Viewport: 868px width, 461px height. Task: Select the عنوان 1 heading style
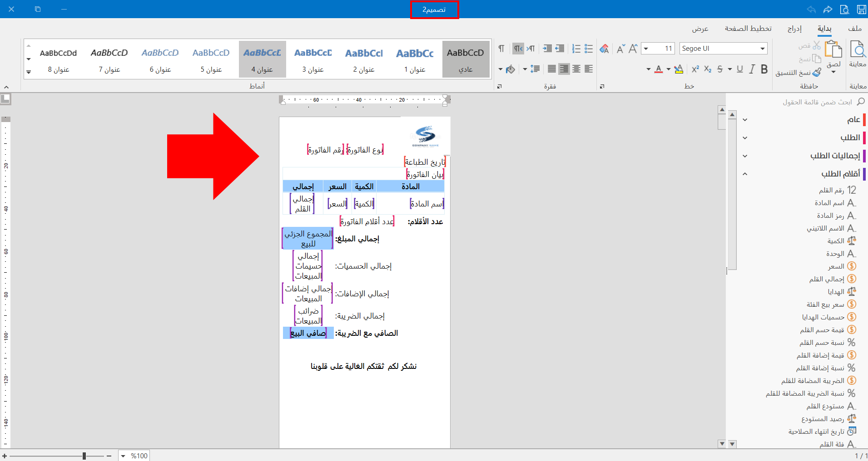[x=415, y=59]
